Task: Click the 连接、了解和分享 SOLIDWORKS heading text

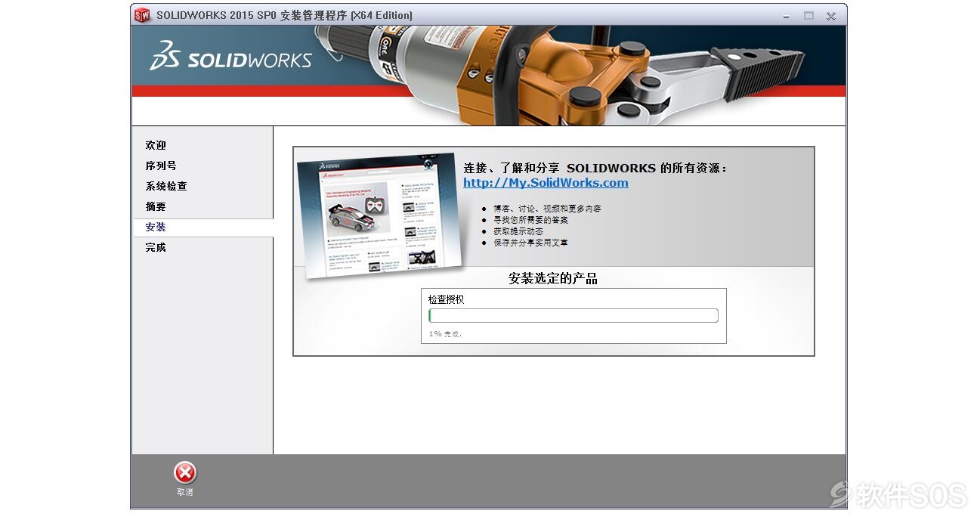Action: pyautogui.click(x=595, y=169)
